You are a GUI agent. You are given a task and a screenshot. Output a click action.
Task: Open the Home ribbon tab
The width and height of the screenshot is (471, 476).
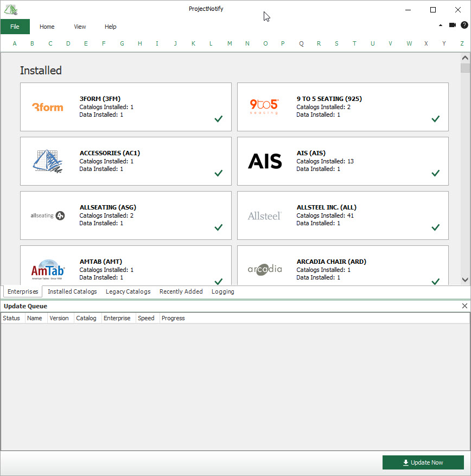(x=47, y=27)
